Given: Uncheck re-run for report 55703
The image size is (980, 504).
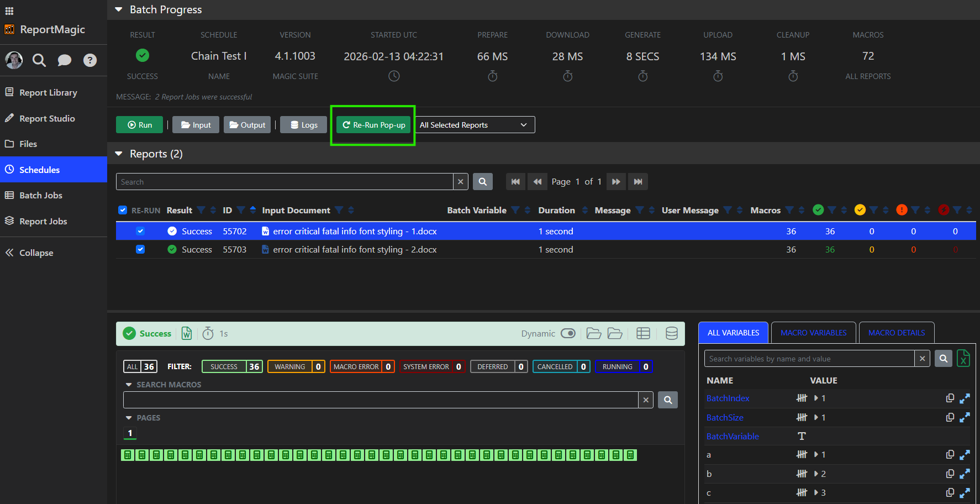Looking at the screenshot, I should (140, 249).
